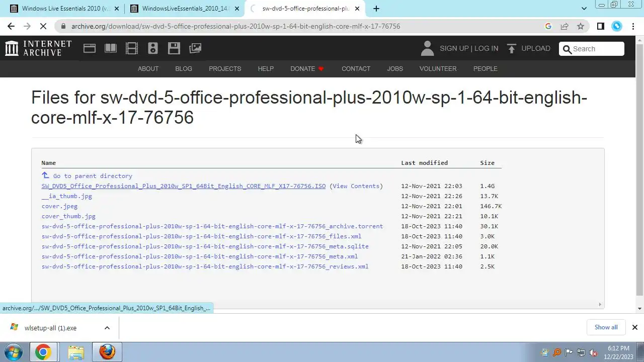Download the _archive.torrent file

212,226
